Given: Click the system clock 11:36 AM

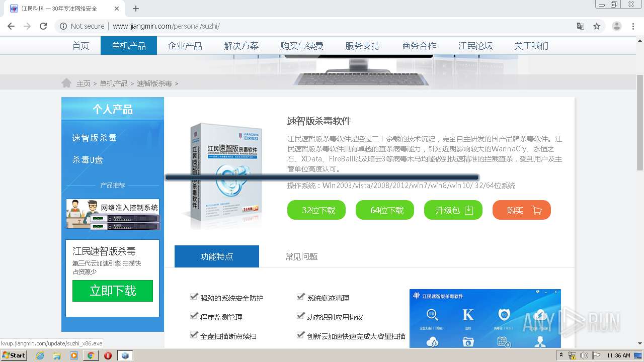Looking at the screenshot, I should pyautogui.click(x=618, y=355).
